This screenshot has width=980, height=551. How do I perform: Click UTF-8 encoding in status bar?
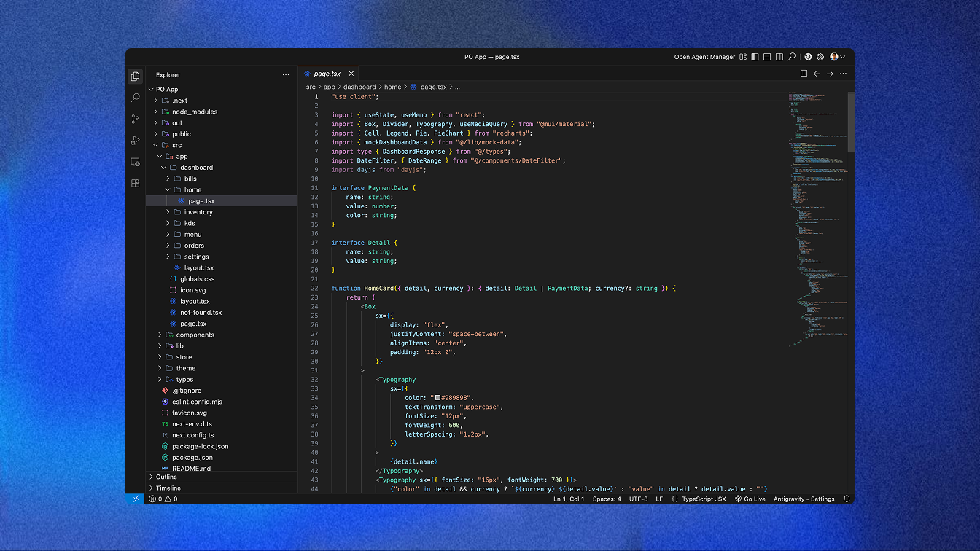tap(638, 499)
